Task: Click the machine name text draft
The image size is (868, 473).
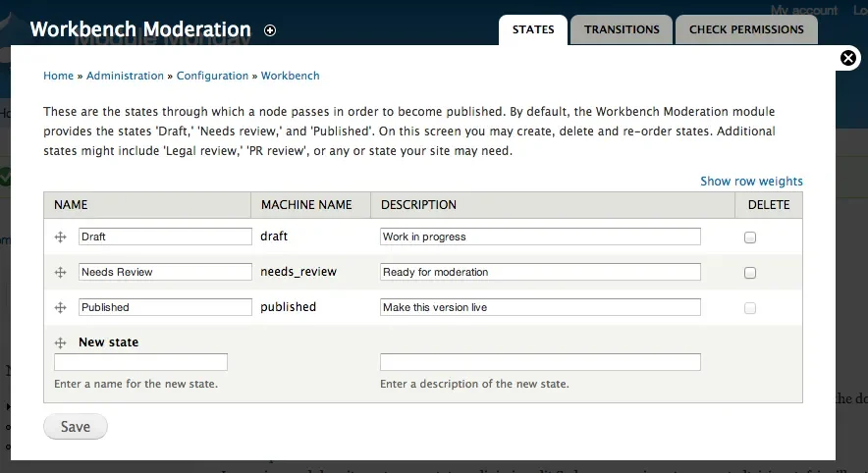Action: pyautogui.click(x=274, y=236)
